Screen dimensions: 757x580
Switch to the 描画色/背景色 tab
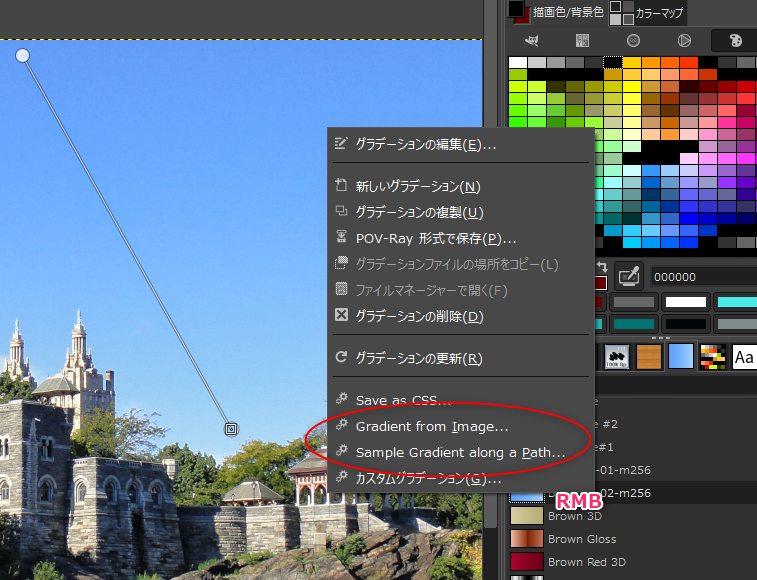tap(565, 12)
